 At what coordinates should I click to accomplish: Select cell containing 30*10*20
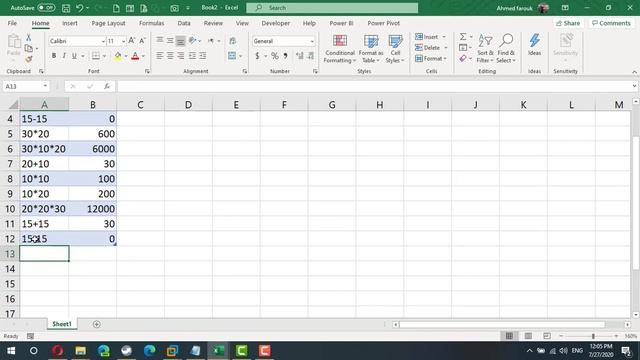44,149
